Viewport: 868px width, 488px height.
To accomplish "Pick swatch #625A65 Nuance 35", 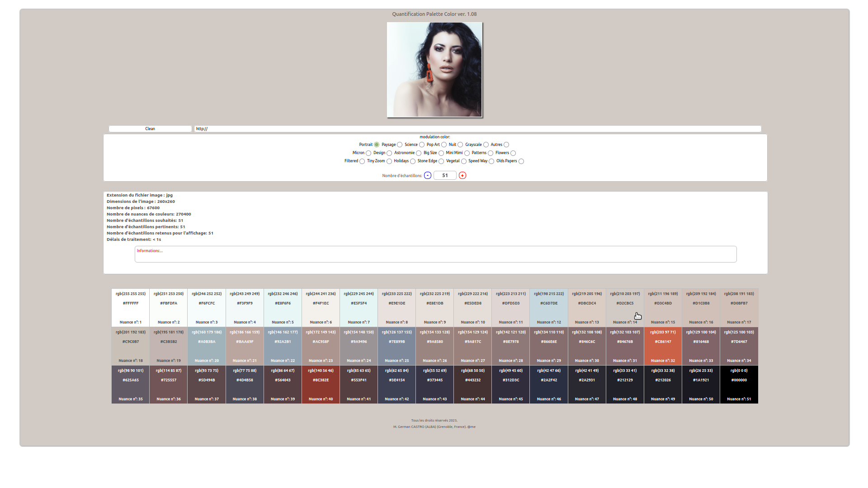I will point(131,385).
